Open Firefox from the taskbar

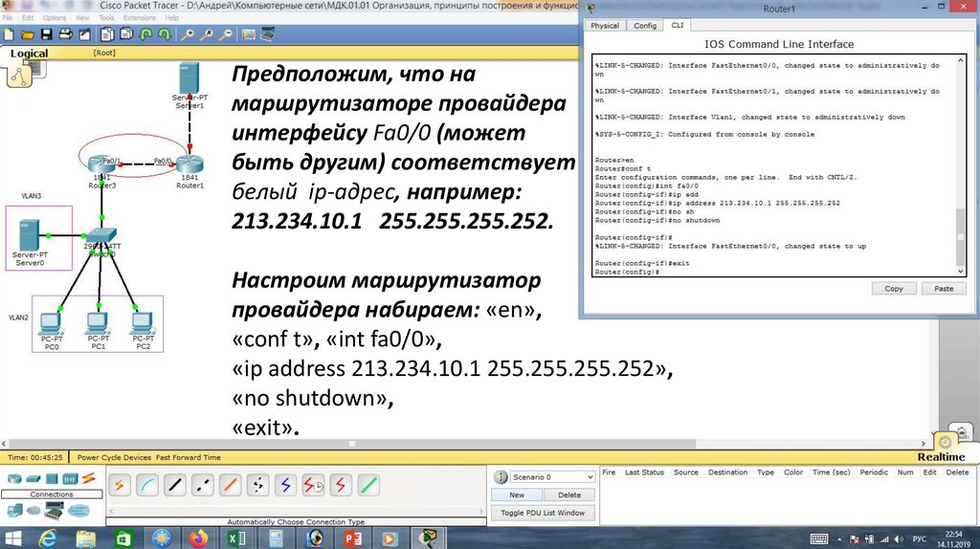199,538
